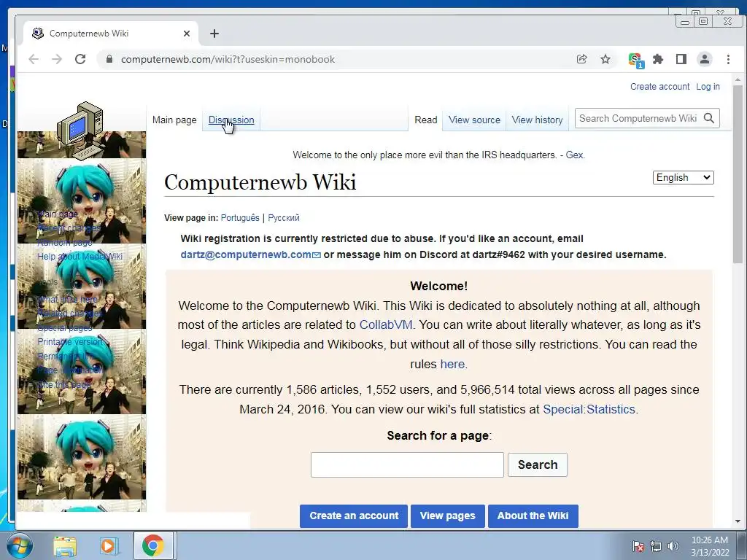The width and height of the screenshot is (747, 560).
Task: Click the volume speaker tray icon
Action: (x=673, y=546)
